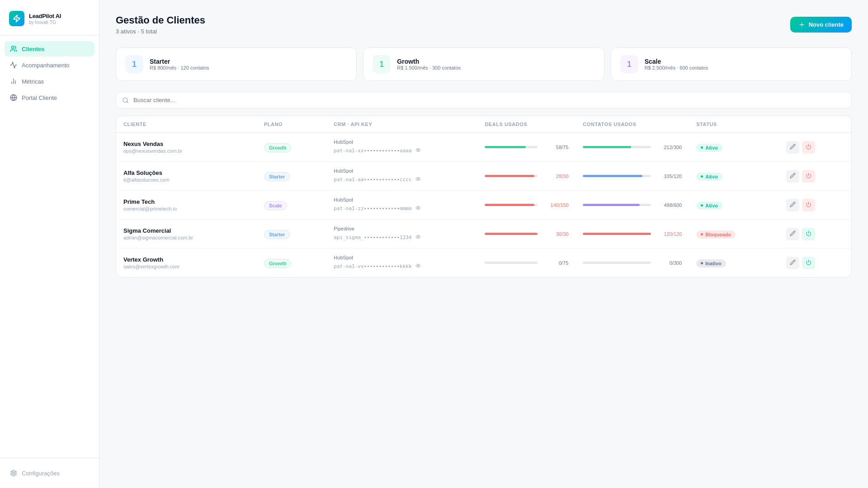868x488 pixels.
Task: Open the Alfa Soluções client name
Action: [143, 173]
